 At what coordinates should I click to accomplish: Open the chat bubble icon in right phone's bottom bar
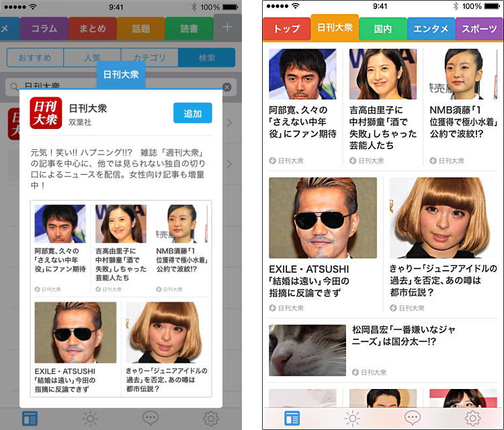413,417
